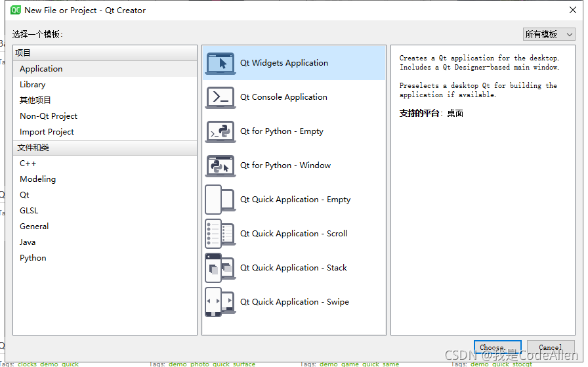
Task: Open the 所有模板 template filter dropdown
Action: pos(549,34)
